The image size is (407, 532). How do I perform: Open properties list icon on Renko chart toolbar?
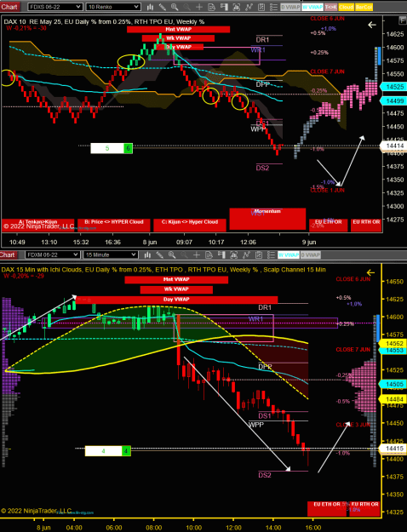pos(273,7)
